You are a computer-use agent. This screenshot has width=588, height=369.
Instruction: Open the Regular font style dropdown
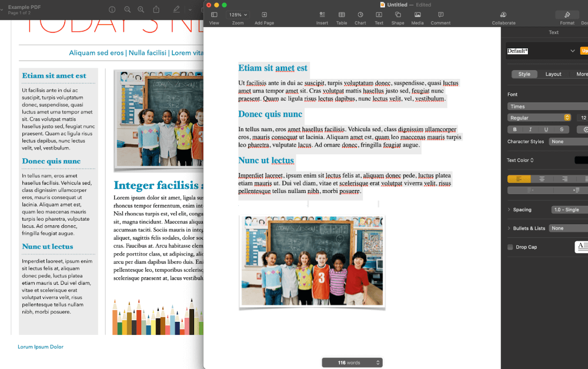coord(539,118)
